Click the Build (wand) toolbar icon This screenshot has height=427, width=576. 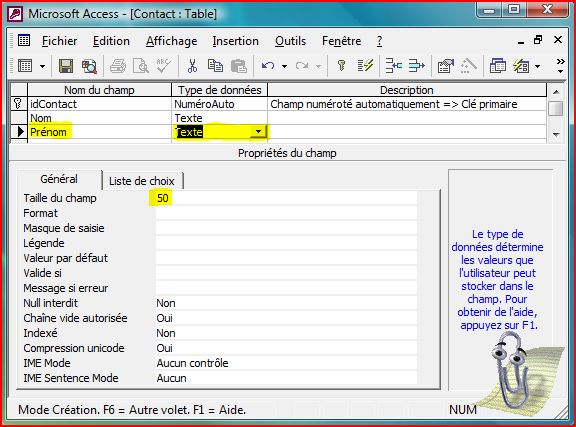[468, 67]
